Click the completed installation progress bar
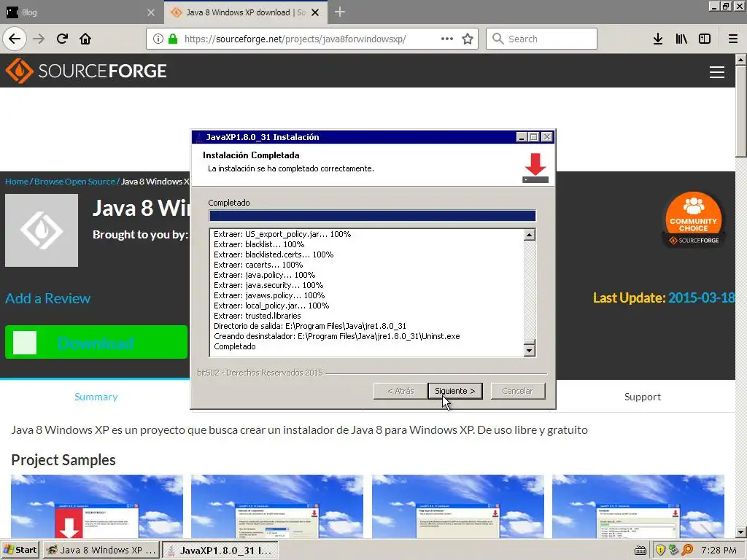Image resolution: width=747 pixels, height=560 pixels. 373,216
